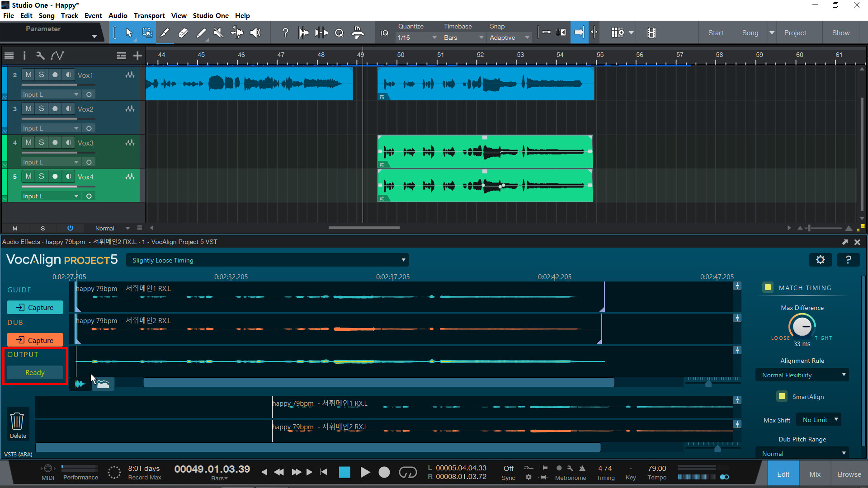Switch to the Mix tab
Image resolution: width=868 pixels, height=488 pixels.
(815, 474)
